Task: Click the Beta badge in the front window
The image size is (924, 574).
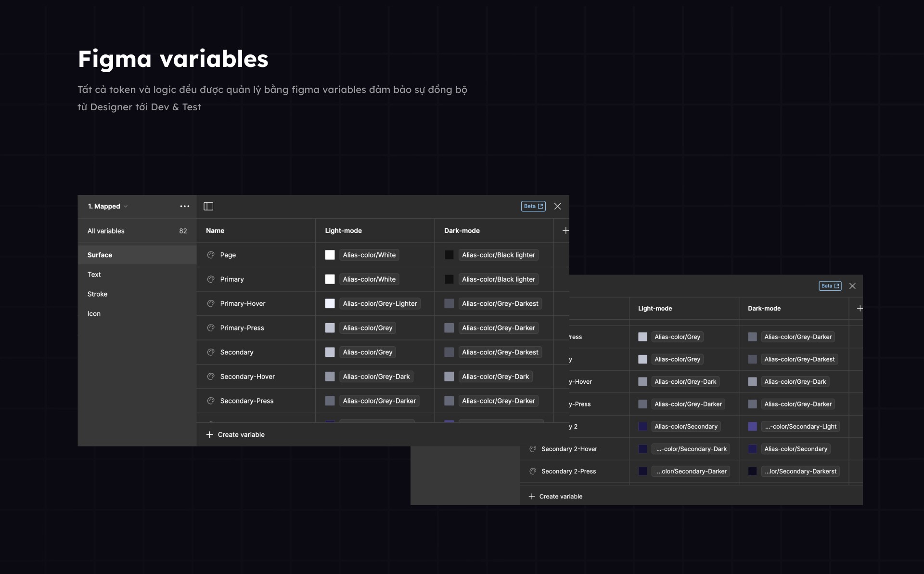Action: 533,206
